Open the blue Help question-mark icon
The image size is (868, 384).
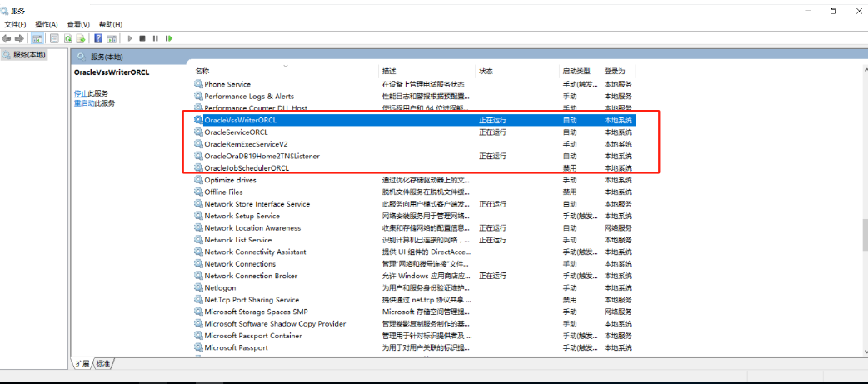(98, 38)
